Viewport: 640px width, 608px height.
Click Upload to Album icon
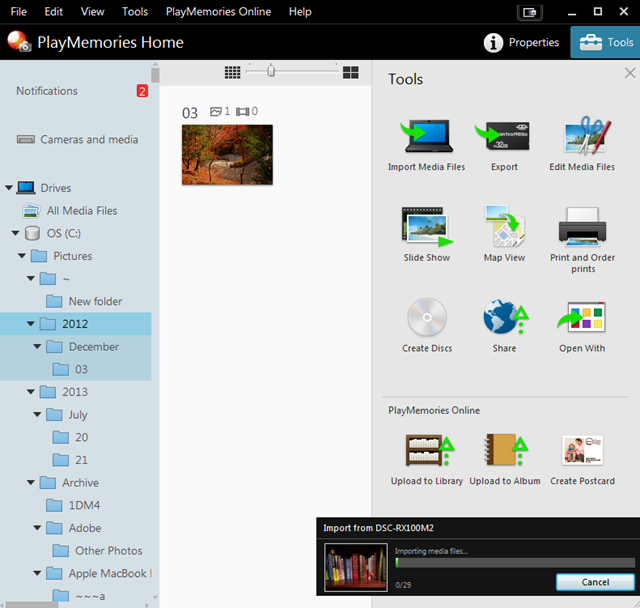pos(506,450)
